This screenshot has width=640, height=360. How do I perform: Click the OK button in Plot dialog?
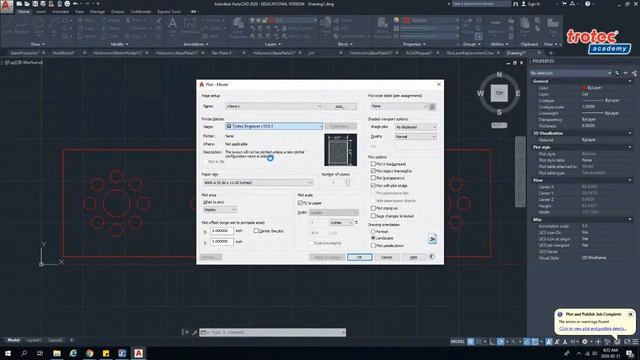pos(360,257)
